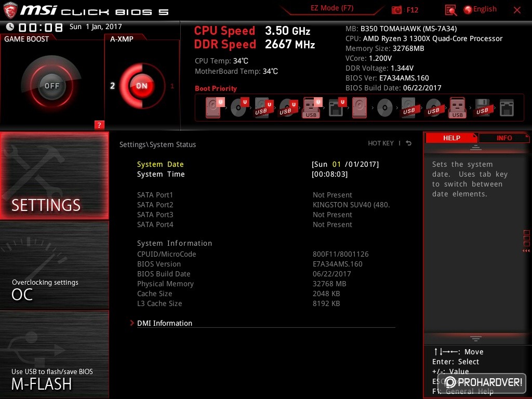Edit the highlighted day 01 date field

pos(336,164)
